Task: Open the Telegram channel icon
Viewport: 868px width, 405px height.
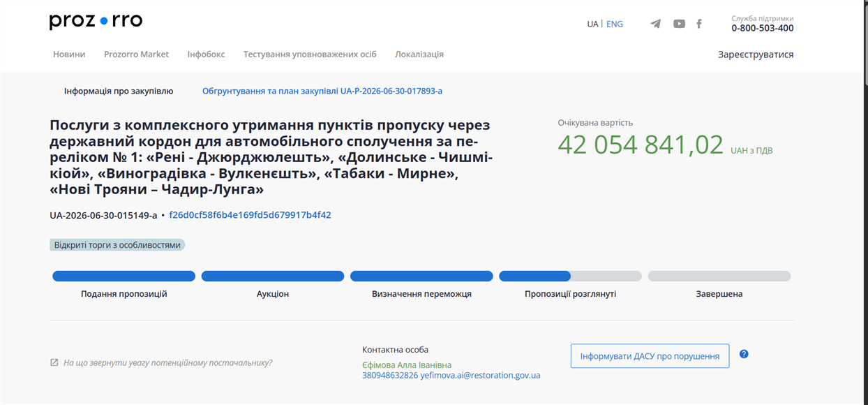Action: click(656, 24)
